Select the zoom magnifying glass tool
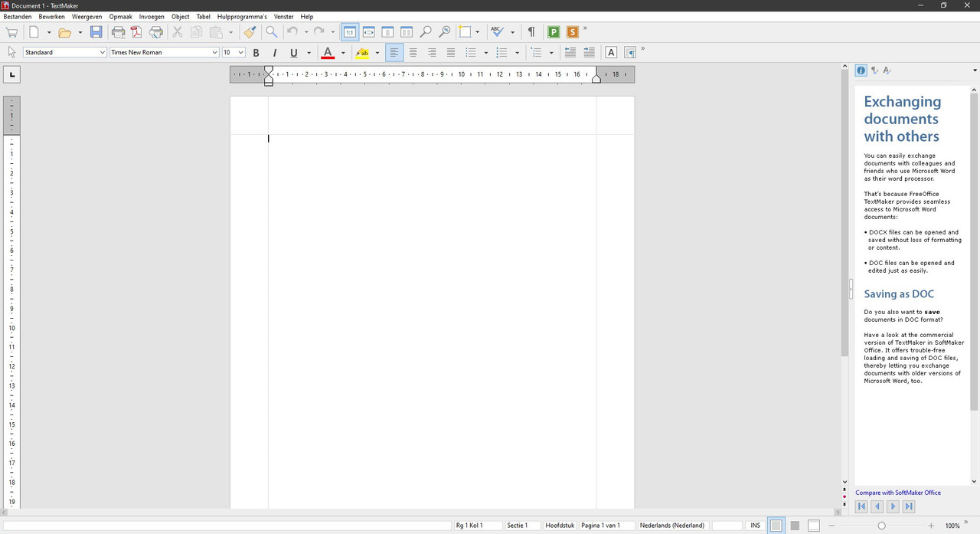This screenshot has height=534, width=980. pos(426,32)
